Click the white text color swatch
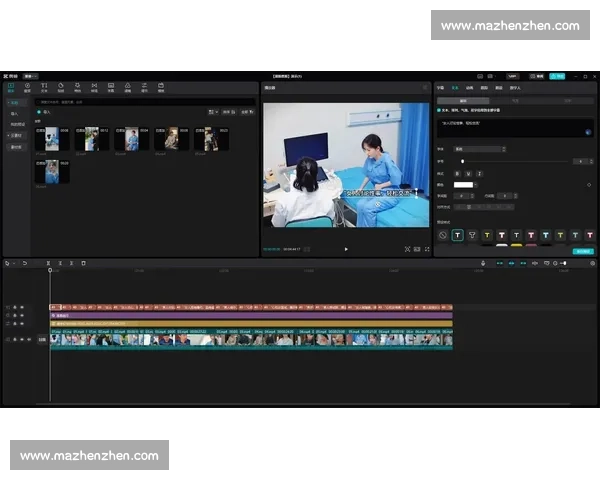This screenshot has height=480, width=600. (x=463, y=185)
